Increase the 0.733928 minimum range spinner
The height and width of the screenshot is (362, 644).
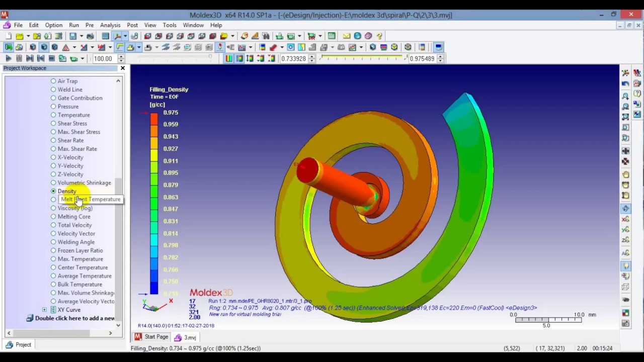pyautogui.click(x=312, y=56)
